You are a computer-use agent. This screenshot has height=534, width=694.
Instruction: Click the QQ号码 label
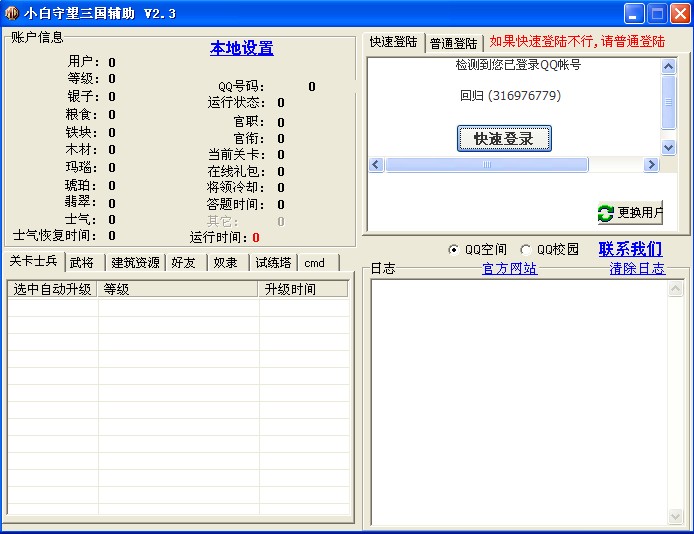coord(241,86)
